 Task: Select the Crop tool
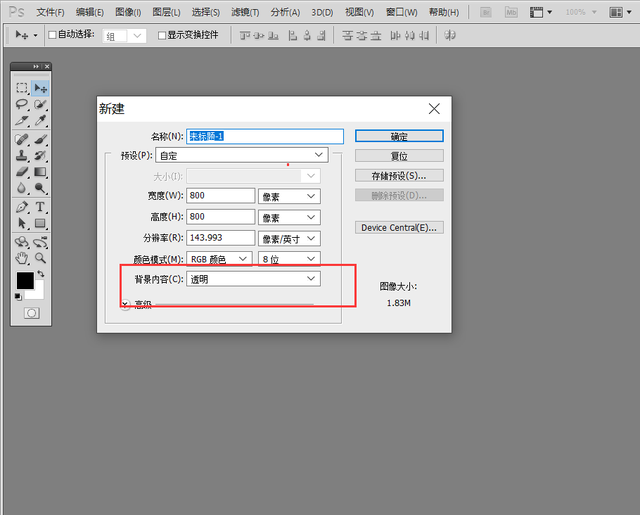click(x=22, y=121)
